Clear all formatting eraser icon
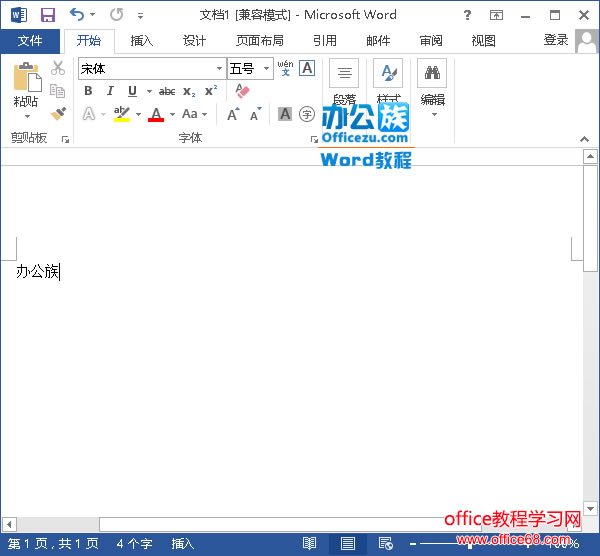The image size is (600, 556). (242, 91)
